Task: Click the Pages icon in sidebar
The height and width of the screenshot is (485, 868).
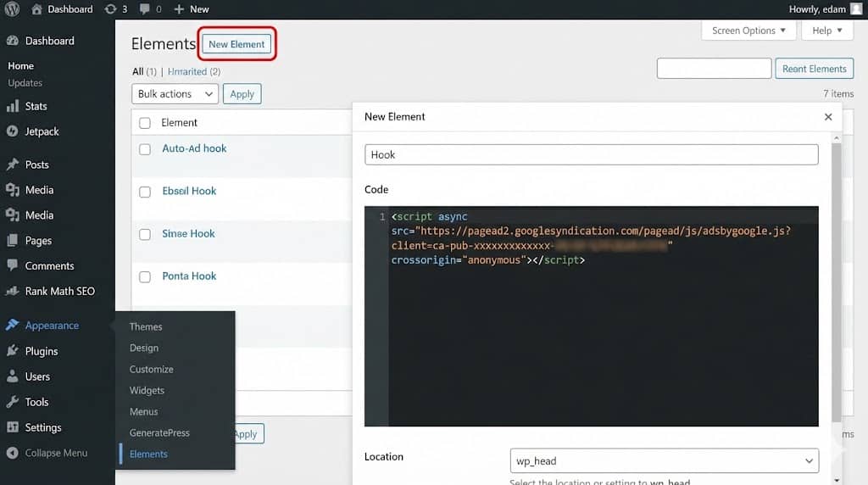Action: (x=12, y=240)
